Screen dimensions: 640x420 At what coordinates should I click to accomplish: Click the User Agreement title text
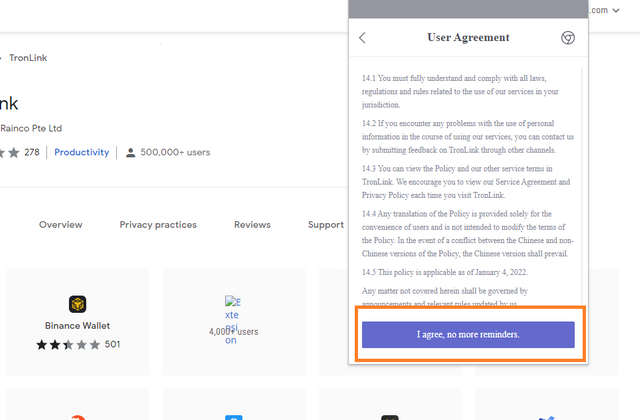coord(468,38)
